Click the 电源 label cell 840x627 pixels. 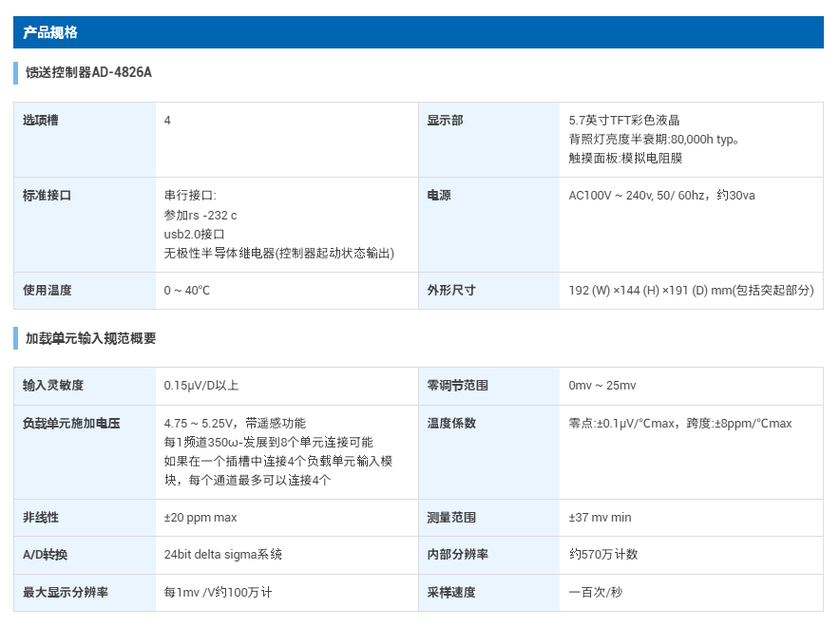[x=489, y=225]
